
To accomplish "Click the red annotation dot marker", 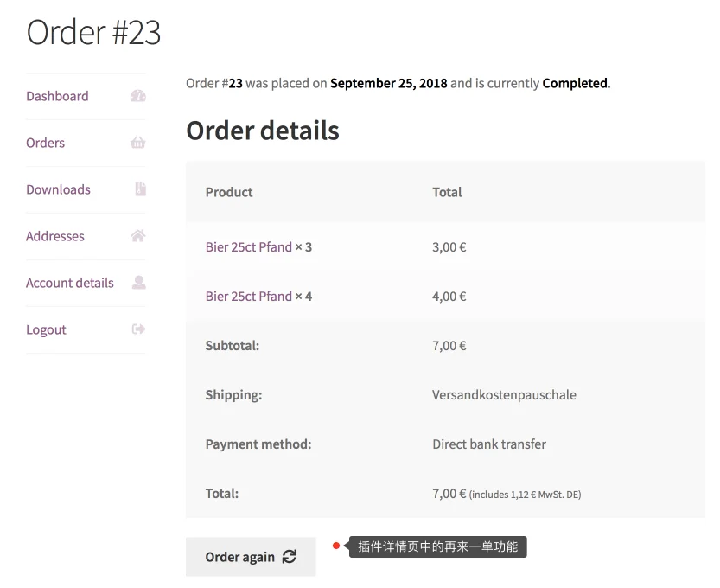I will tap(336, 546).
